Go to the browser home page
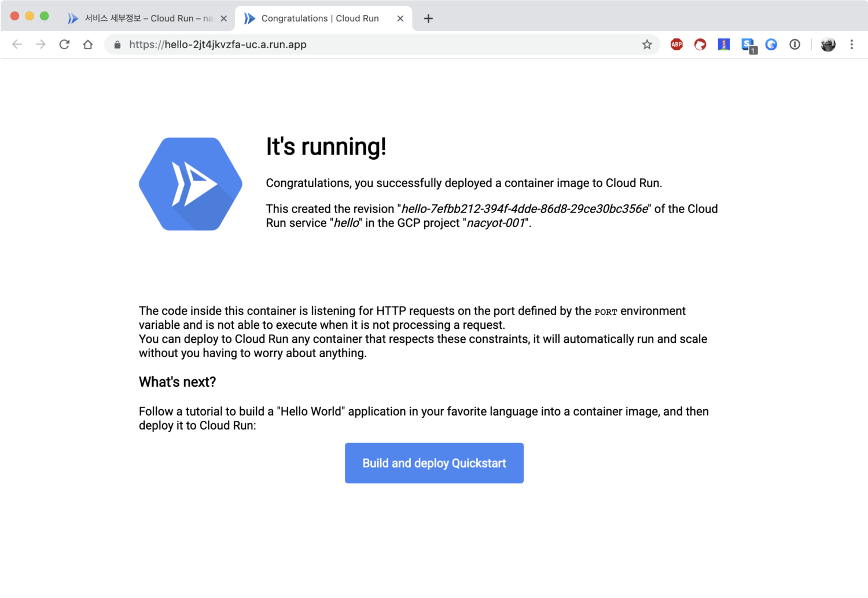 (x=88, y=45)
